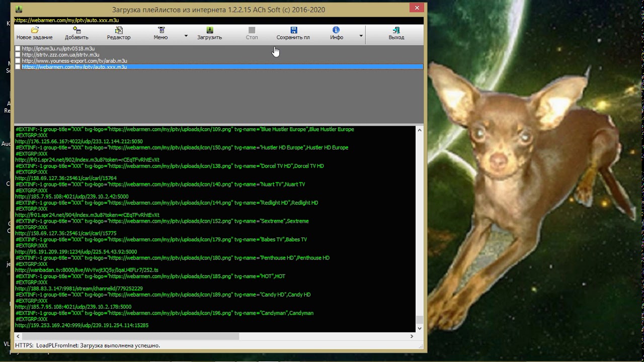Click the horizontal scrollbar thumb under the log
644x362 pixels.
click(131, 336)
